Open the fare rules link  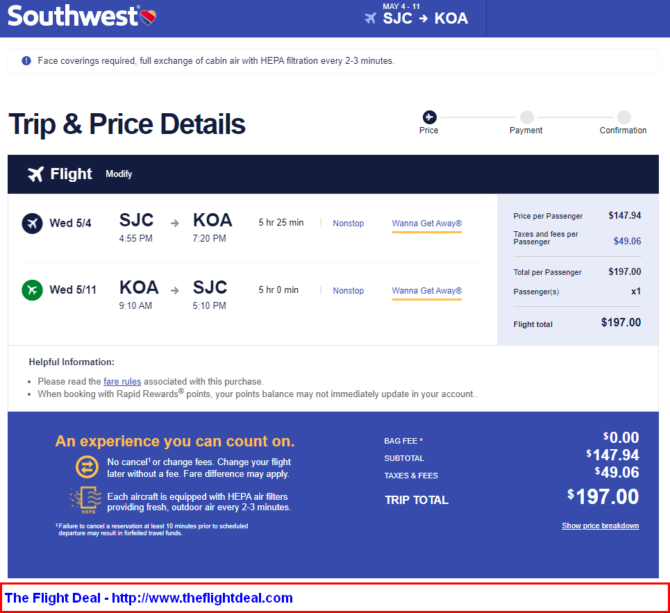coord(122,381)
